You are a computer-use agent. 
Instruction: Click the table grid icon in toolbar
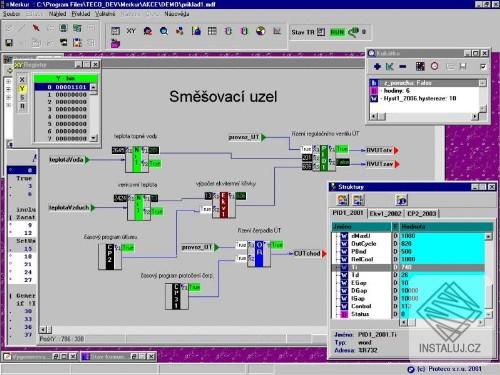tap(212, 31)
